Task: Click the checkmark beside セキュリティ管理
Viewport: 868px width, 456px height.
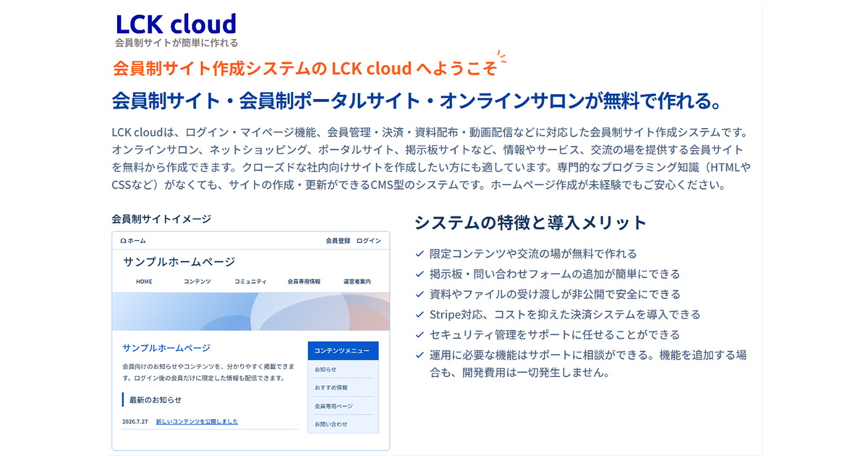Action: tap(420, 335)
